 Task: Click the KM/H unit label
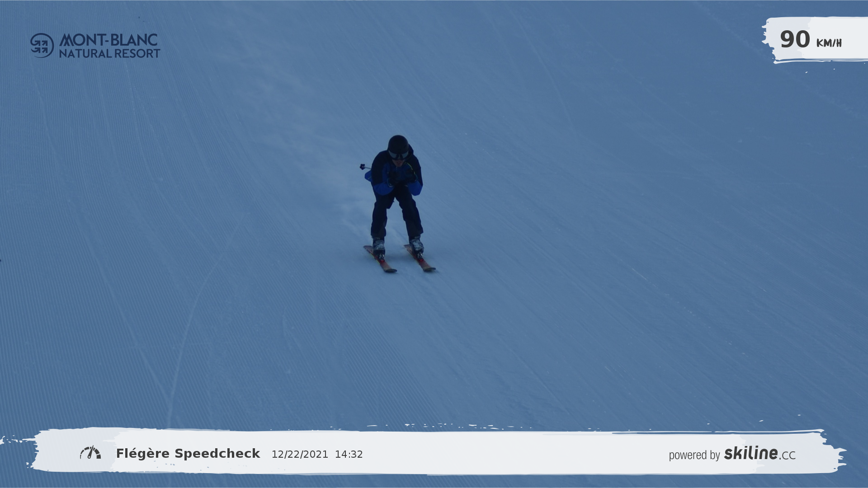tap(829, 43)
